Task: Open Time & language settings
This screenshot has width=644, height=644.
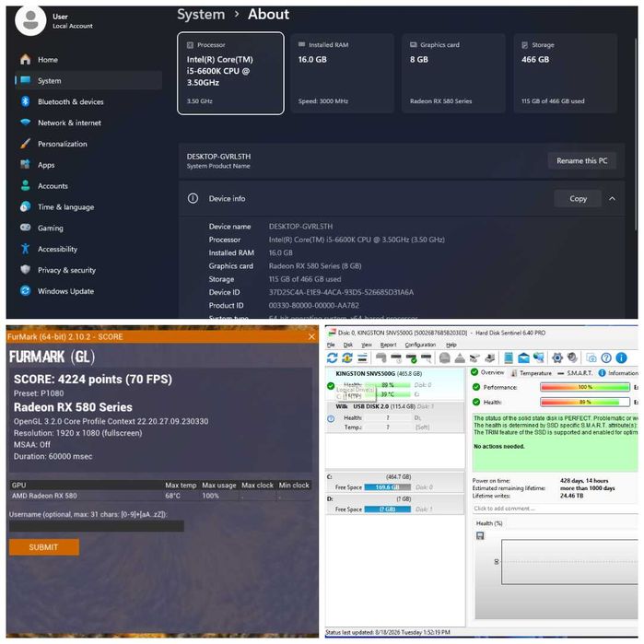Action: click(88, 206)
